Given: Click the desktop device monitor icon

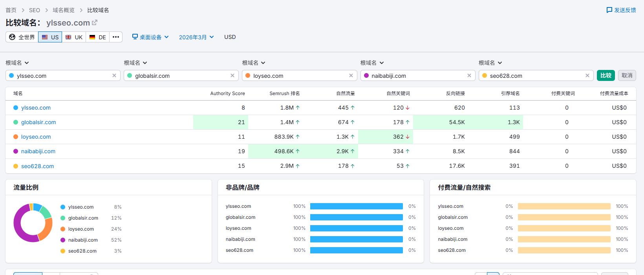Looking at the screenshot, I should tap(135, 37).
